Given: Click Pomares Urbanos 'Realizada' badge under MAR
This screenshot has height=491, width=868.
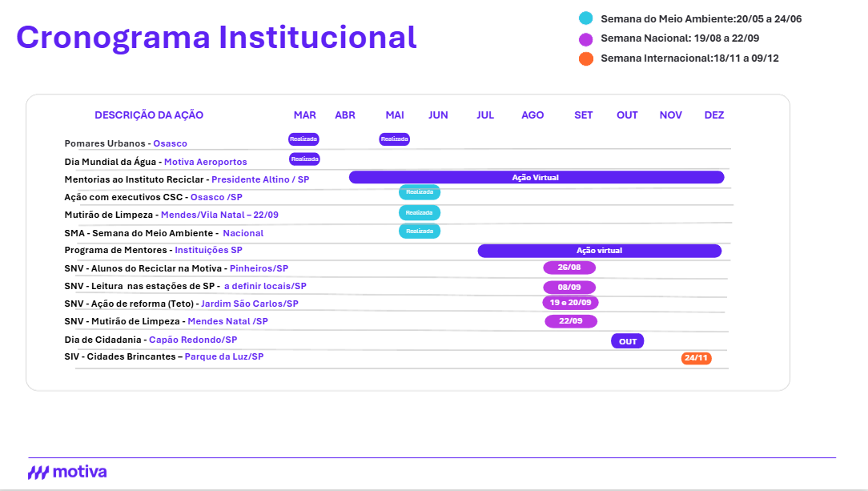Looking at the screenshot, I should coord(303,139).
